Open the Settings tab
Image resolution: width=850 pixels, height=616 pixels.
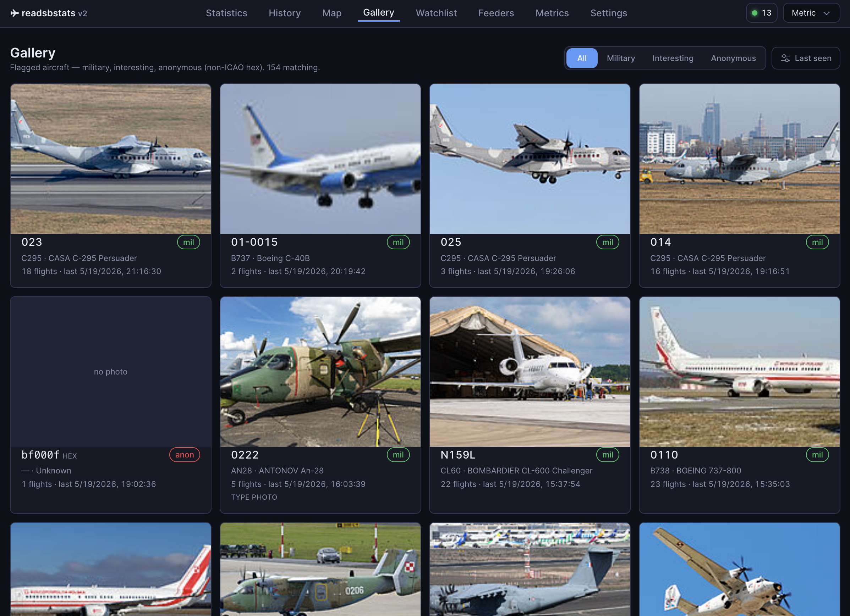[608, 13]
